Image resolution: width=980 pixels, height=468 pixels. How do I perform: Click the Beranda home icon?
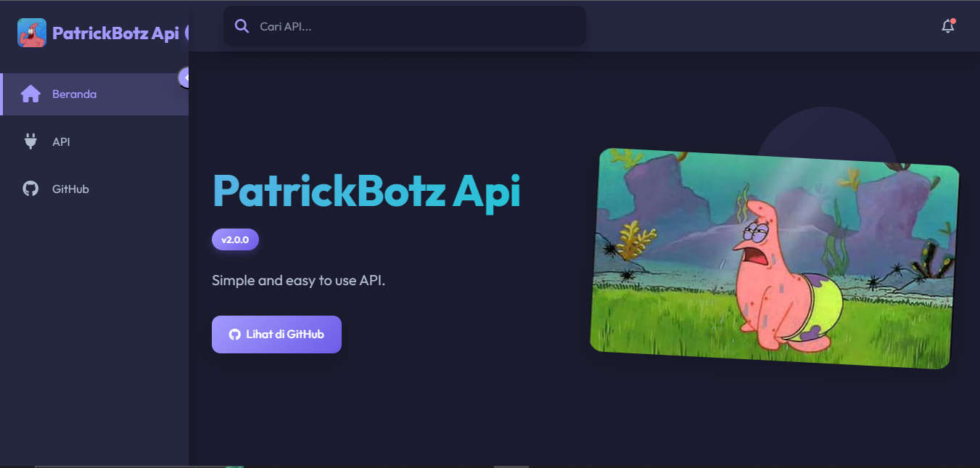[30, 94]
